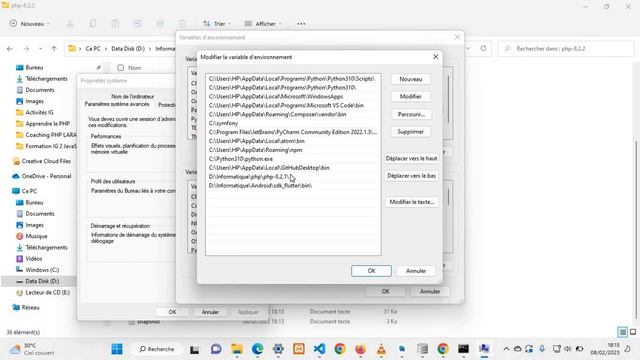Select the Composer\vendor\bin path entry
The width and height of the screenshot is (640, 360).
(x=293, y=114)
